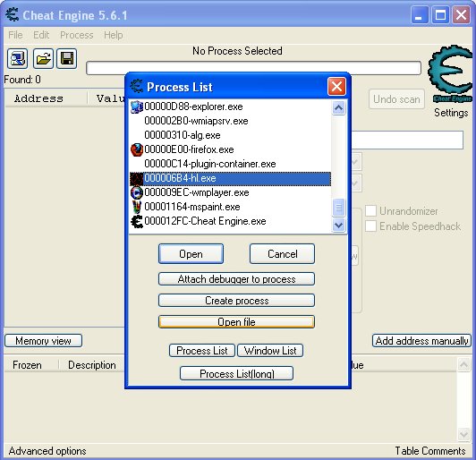Open the File menu
476x460 pixels.
coord(15,35)
